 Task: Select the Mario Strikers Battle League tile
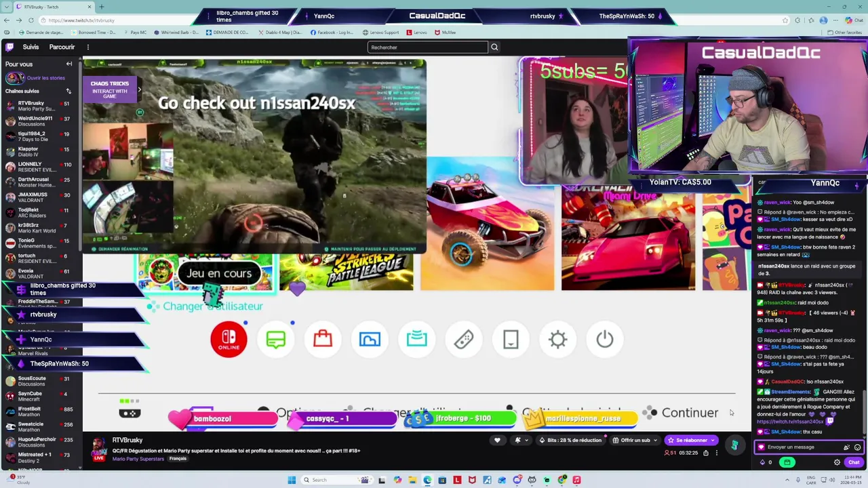[x=347, y=272]
